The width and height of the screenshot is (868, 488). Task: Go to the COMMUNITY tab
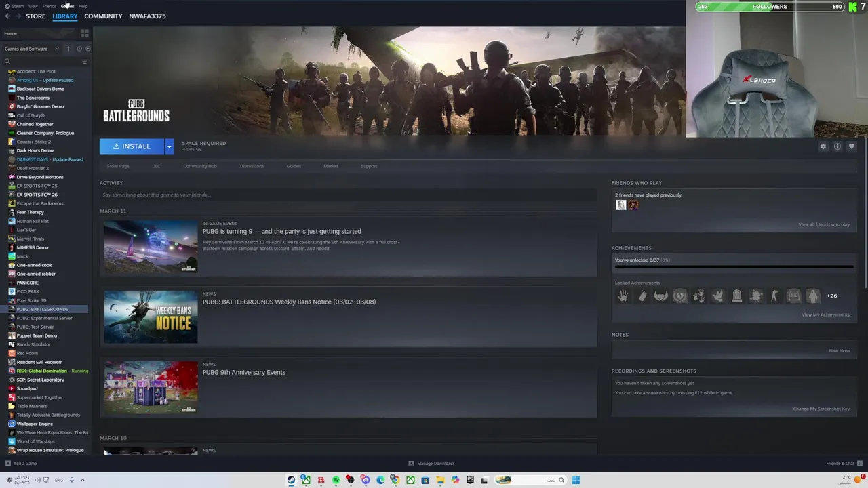point(103,16)
